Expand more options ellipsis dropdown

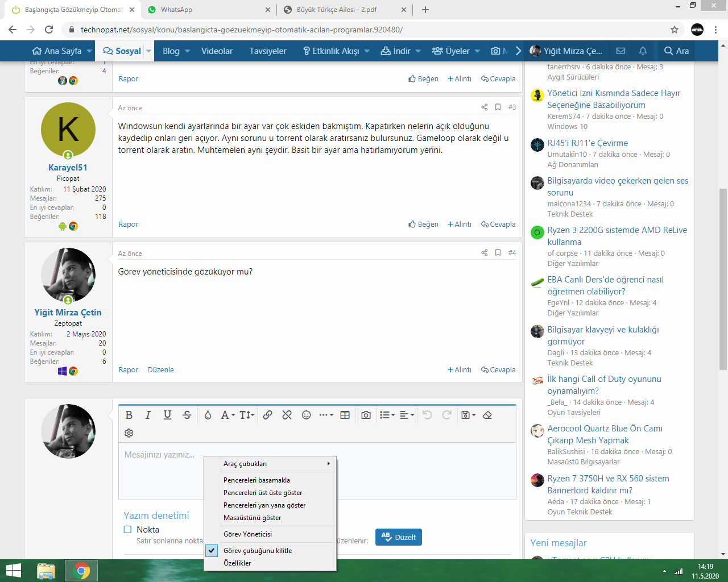tap(326, 415)
